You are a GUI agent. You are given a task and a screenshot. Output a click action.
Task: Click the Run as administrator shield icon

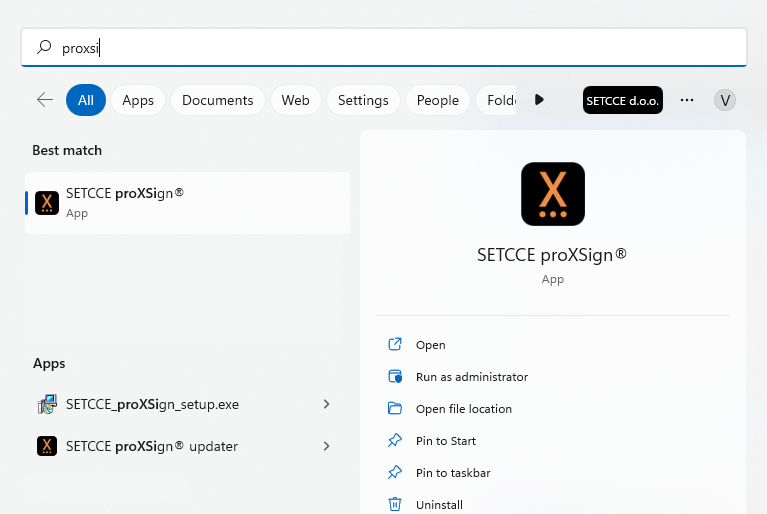[x=395, y=376]
